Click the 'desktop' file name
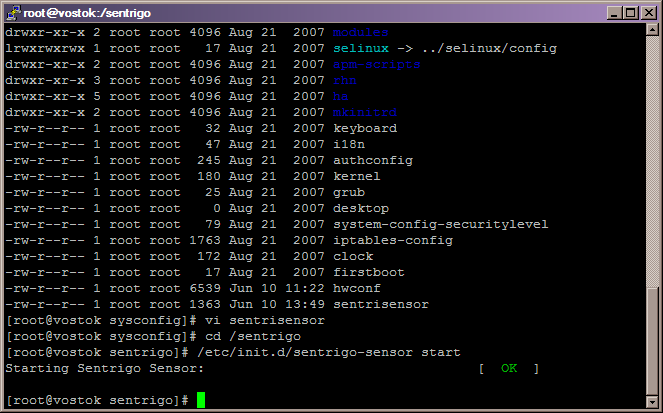Screen dimensions: 663x413 [x=361, y=209]
